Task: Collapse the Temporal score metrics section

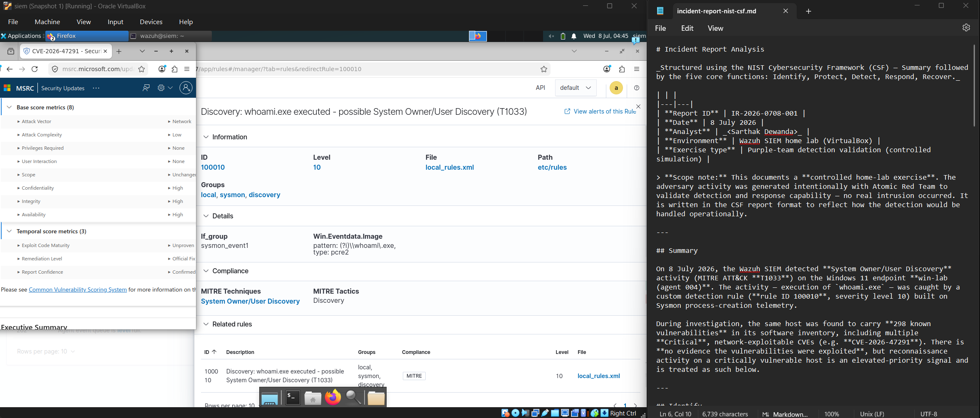Action: click(9, 231)
